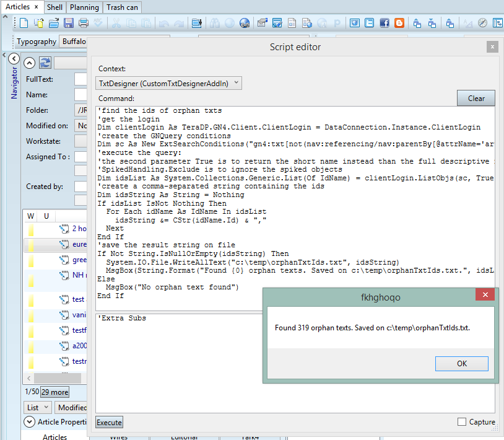
Task: Click the Clear button
Action: tap(476, 98)
